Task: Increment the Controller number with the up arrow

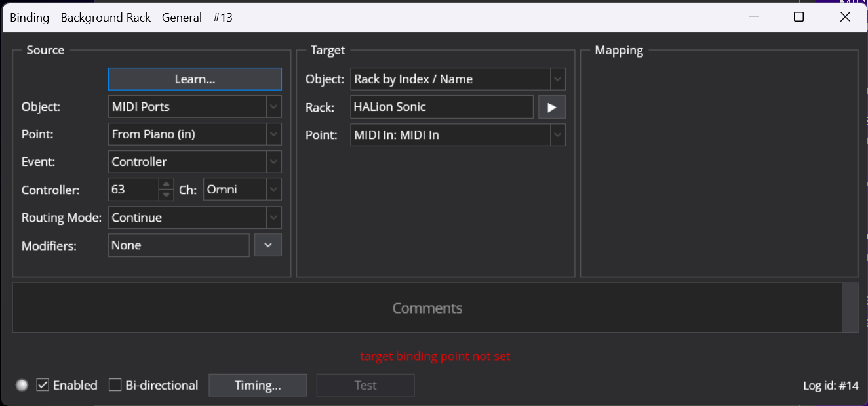Action: pyautogui.click(x=167, y=184)
